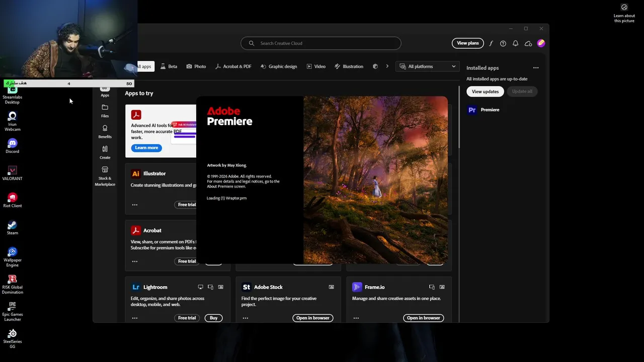Click Lightroom's mobile platform icon
Viewport: 644px width, 362px height.
coord(210,287)
